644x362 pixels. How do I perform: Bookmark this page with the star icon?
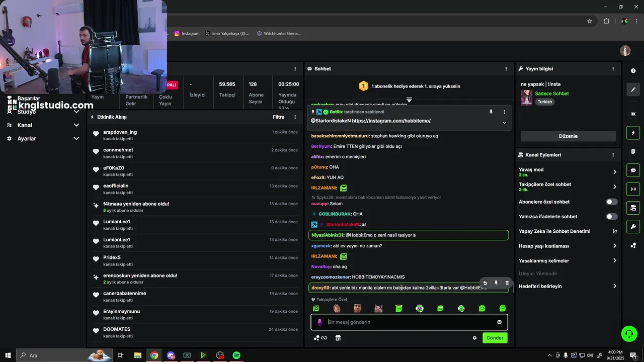point(590,21)
